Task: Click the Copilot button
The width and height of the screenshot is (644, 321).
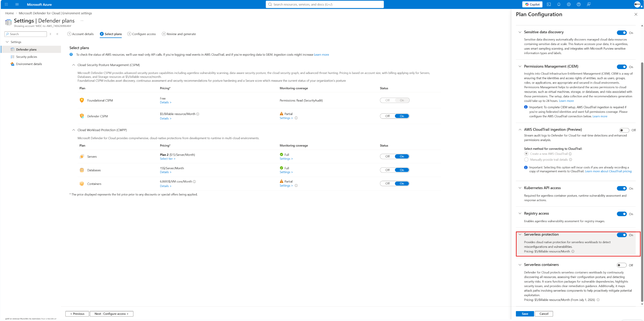Action: click(532, 4)
